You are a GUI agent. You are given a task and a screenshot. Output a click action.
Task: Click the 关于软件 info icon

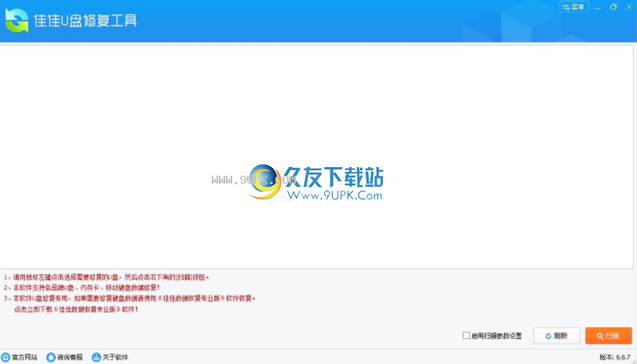point(96,357)
